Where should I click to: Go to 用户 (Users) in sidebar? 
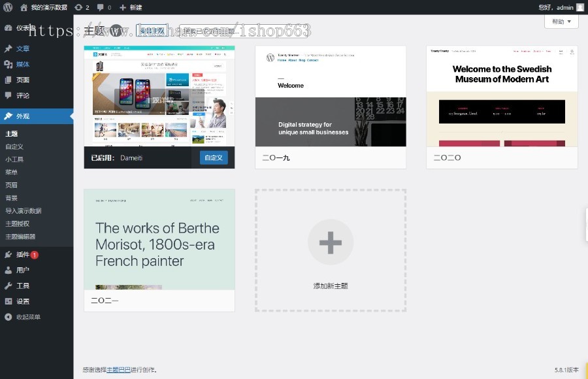23,270
